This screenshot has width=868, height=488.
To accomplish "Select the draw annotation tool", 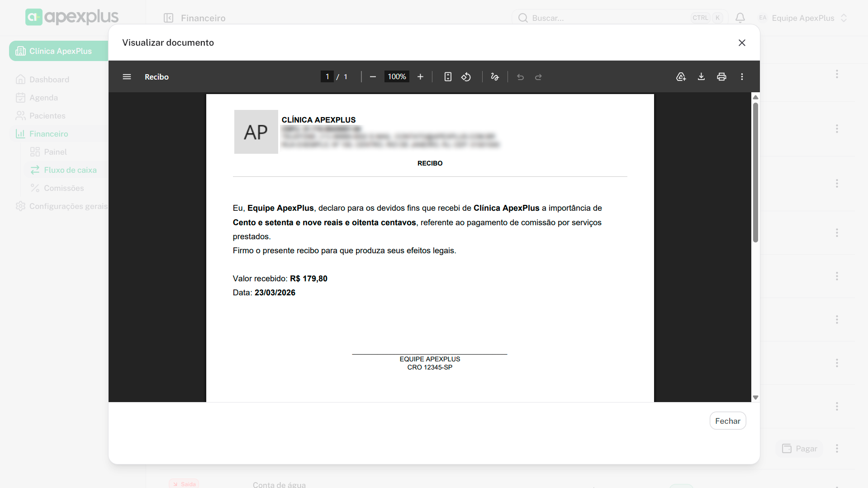I will point(495,77).
